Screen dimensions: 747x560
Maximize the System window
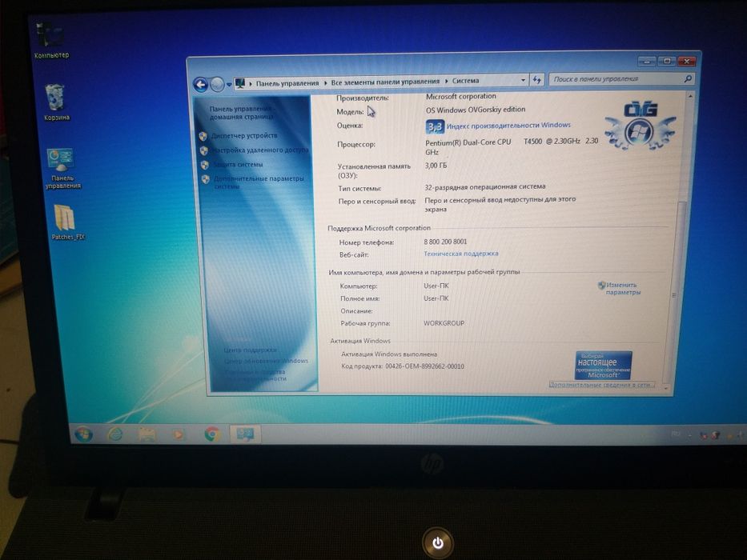tap(667, 61)
